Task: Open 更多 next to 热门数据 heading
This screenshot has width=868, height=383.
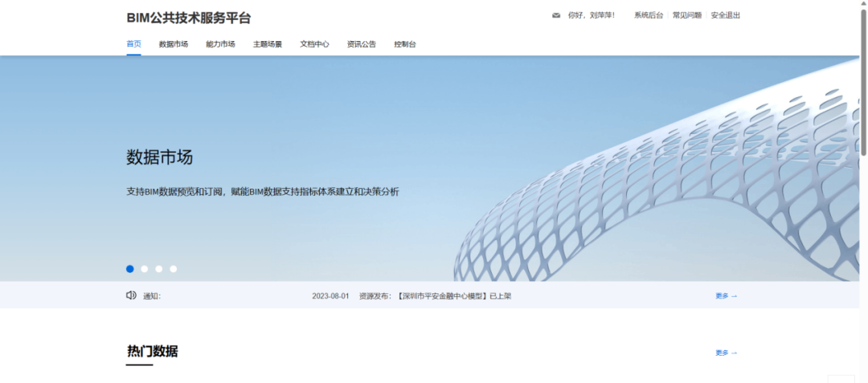Action: (x=727, y=352)
